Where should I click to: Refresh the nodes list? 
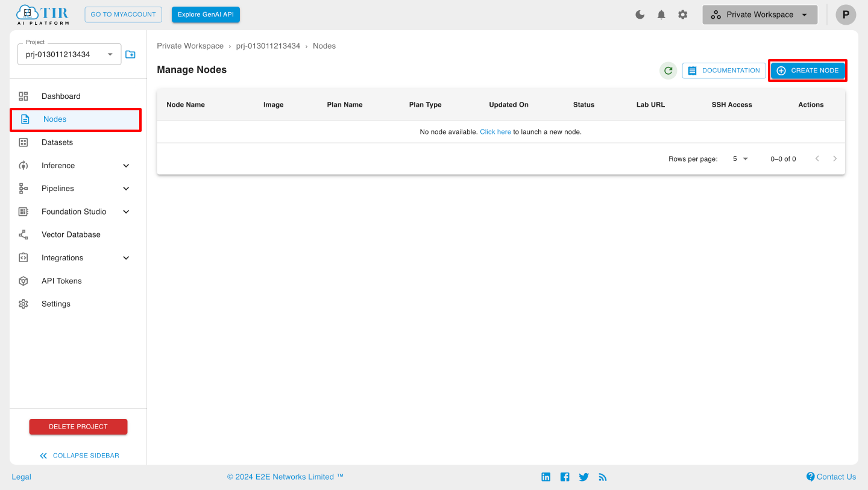[668, 71]
